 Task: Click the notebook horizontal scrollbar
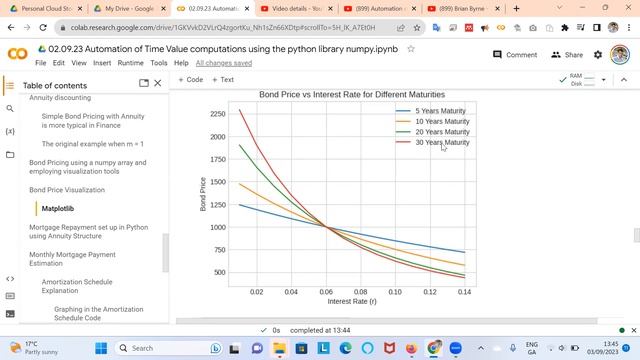(387, 321)
